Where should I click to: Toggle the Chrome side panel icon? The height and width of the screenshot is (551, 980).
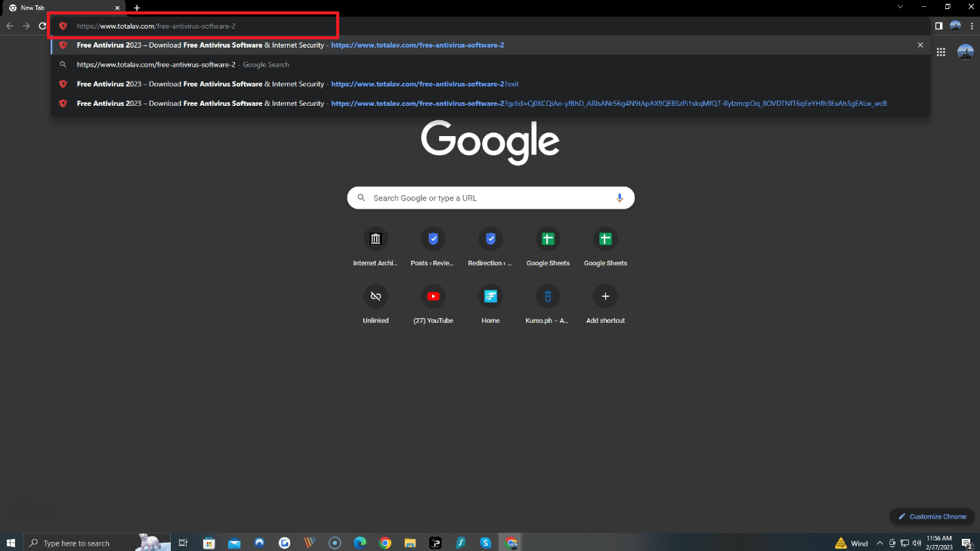click(938, 26)
